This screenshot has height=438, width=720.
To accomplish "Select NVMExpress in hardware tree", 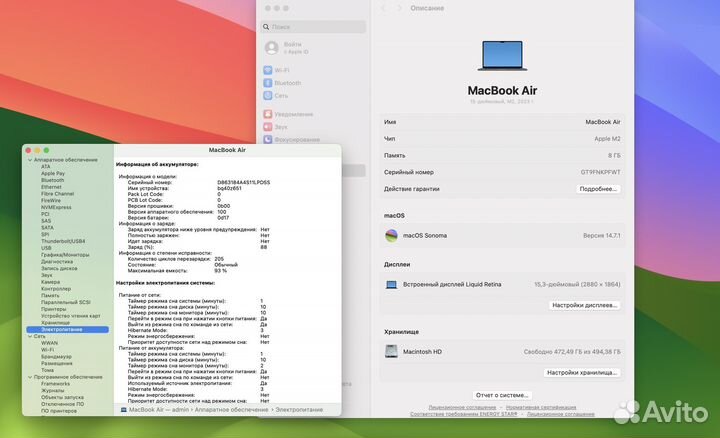I will click(56, 208).
